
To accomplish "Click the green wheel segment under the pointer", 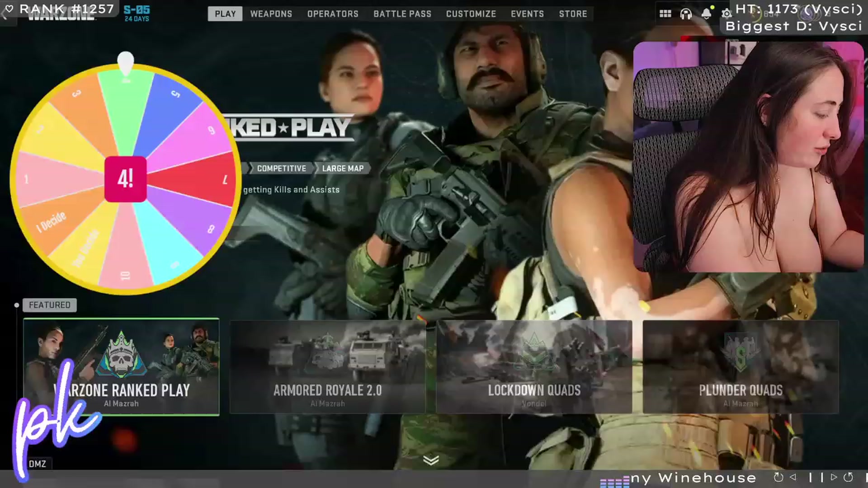I will pyautogui.click(x=126, y=113).
